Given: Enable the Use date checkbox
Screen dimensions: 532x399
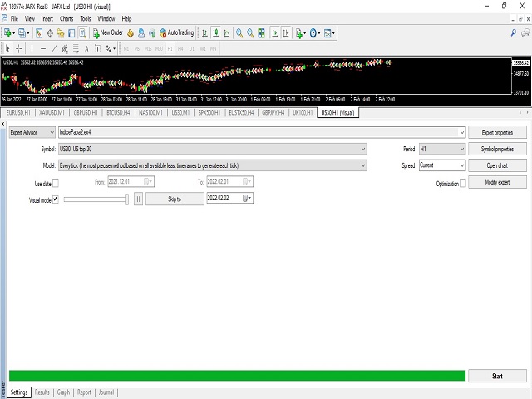Looking at the screenshot, I should tap(56, 183).
